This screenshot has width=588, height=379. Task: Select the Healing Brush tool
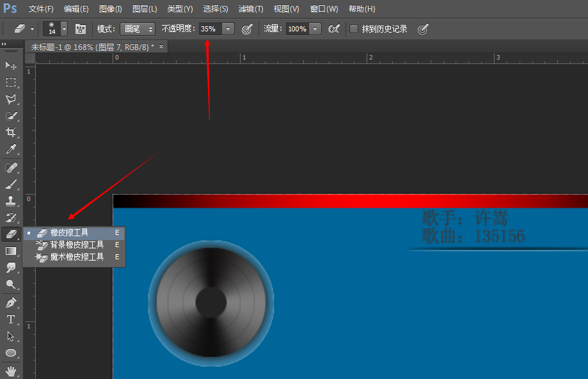(11, 167)
